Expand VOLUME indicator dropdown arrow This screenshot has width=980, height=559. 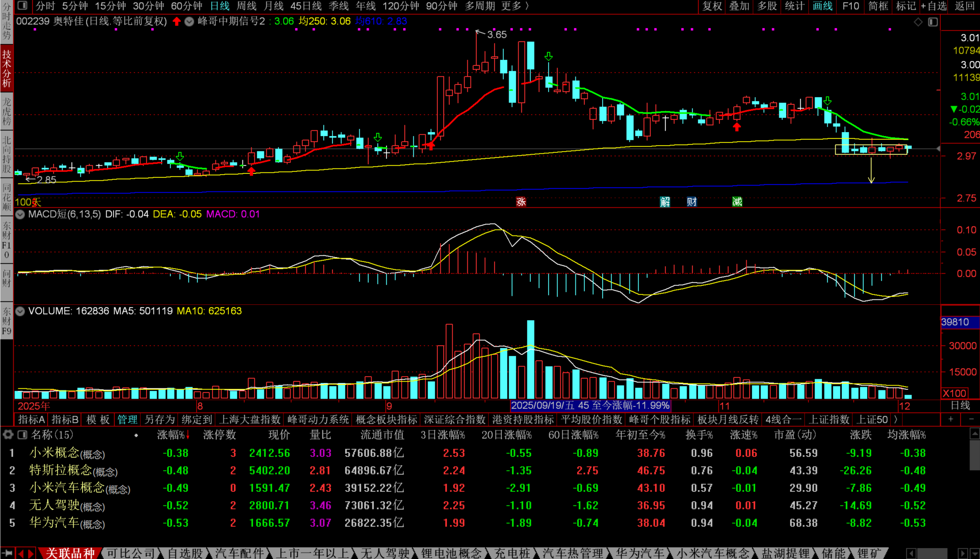tap(20, 311)
